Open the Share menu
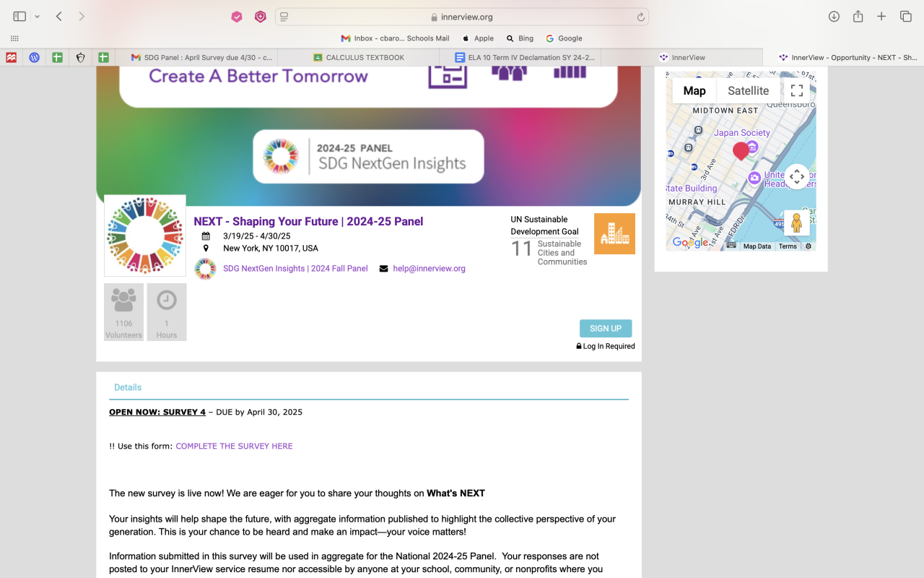The image size is (924, 578). 858,16
